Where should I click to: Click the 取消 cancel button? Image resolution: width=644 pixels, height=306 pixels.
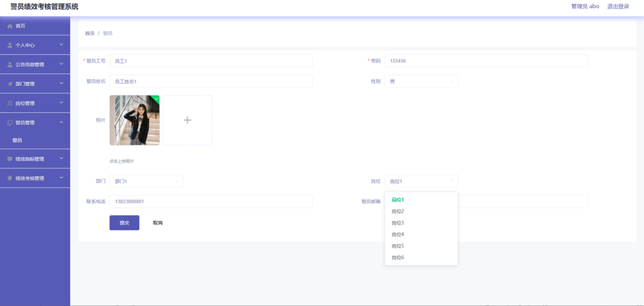[158, 222]
